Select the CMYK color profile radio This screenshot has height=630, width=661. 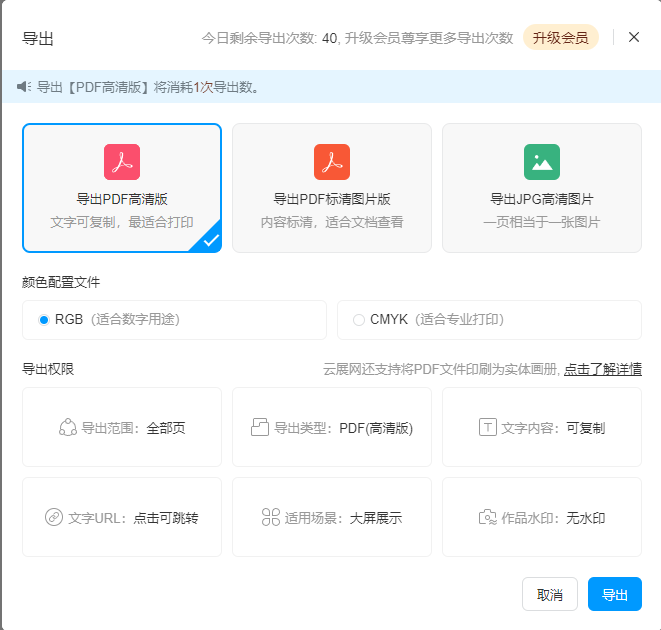point(359,320)
